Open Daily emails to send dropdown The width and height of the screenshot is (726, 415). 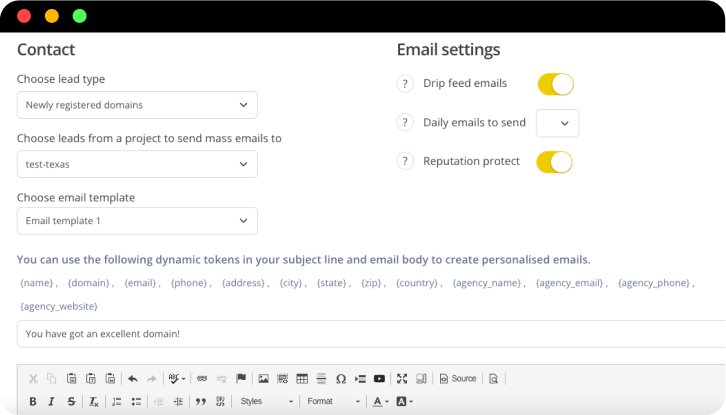click(557, 123)
